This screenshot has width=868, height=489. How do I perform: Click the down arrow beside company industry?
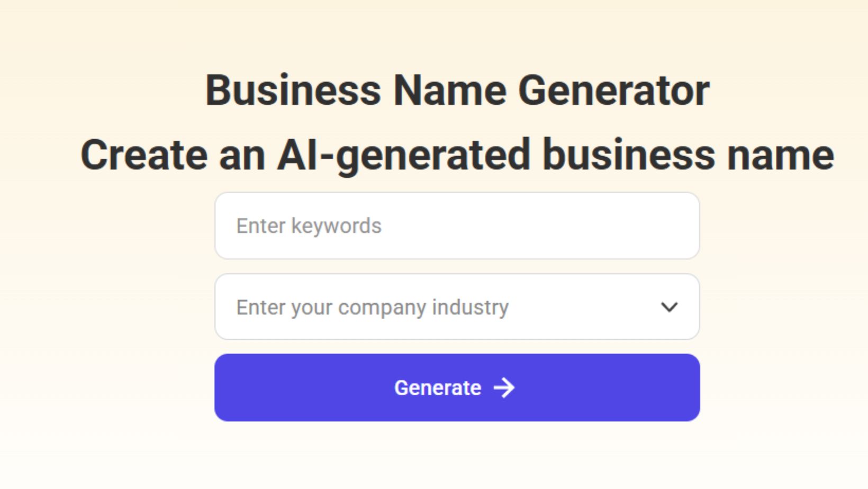click(670, 307)
